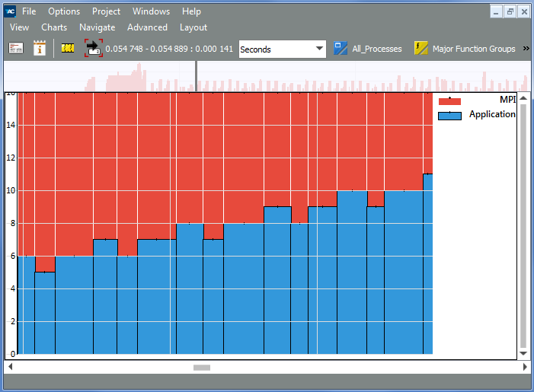
Task: Open the Charts menu
Action: [x=54, y=27]
